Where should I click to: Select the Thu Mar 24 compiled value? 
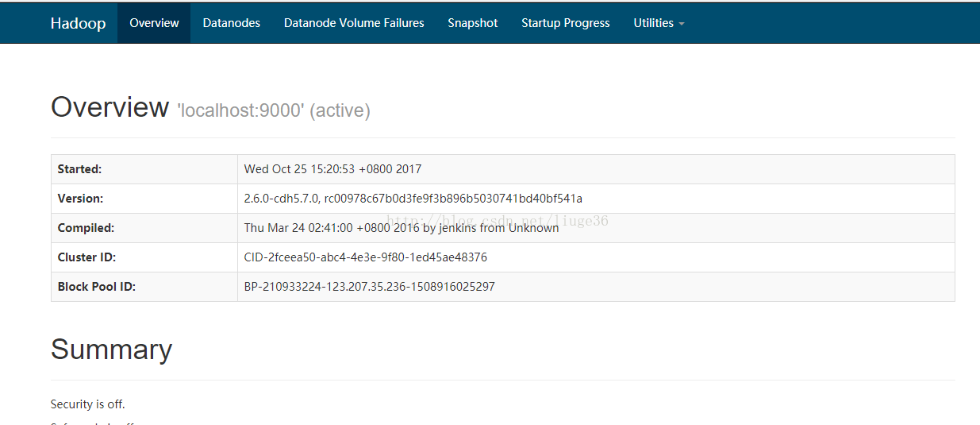402,228
